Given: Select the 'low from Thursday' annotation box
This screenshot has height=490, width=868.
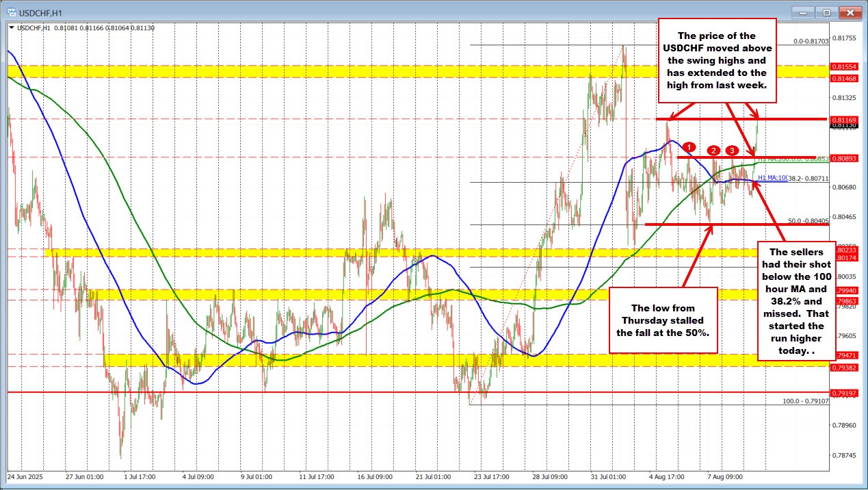Looking at the screenshot, I should pos(662,314).
